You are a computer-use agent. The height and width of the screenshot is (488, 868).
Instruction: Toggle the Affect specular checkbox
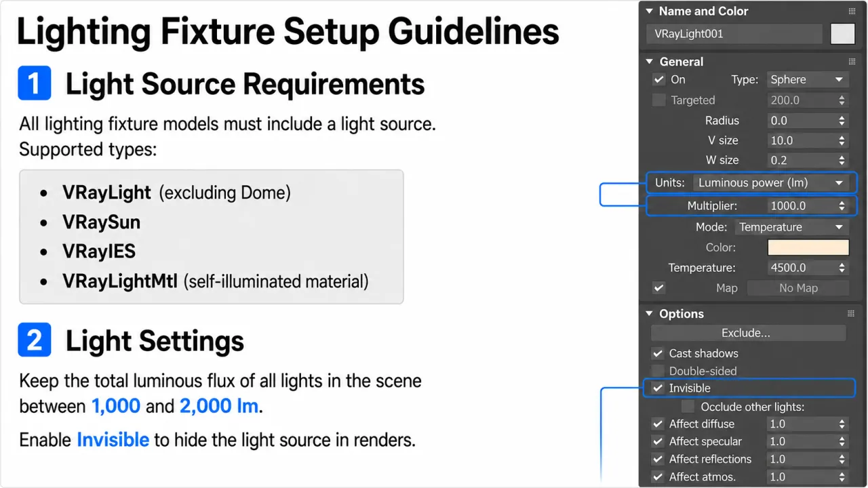click(x=658, y=442)
